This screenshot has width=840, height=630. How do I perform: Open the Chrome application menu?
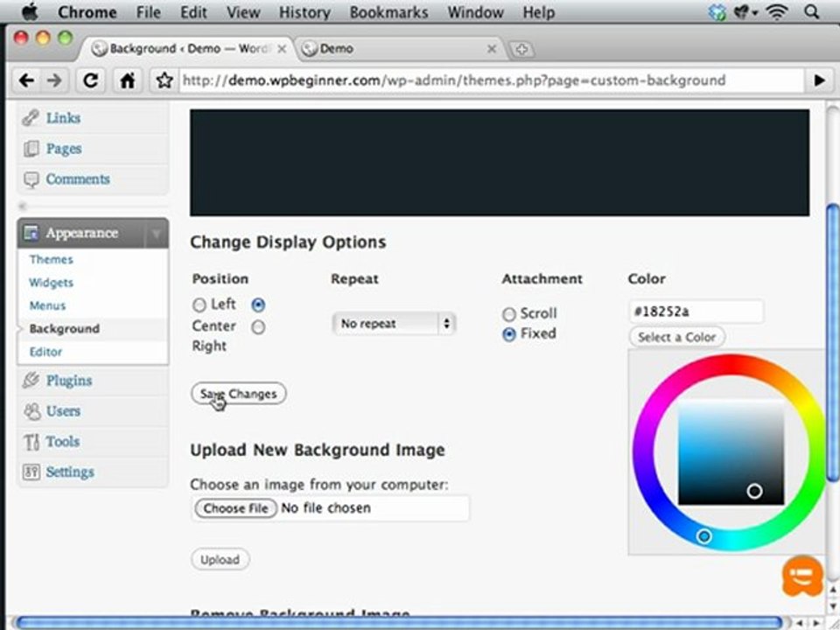pyautogui.click(x=87, y=11)
